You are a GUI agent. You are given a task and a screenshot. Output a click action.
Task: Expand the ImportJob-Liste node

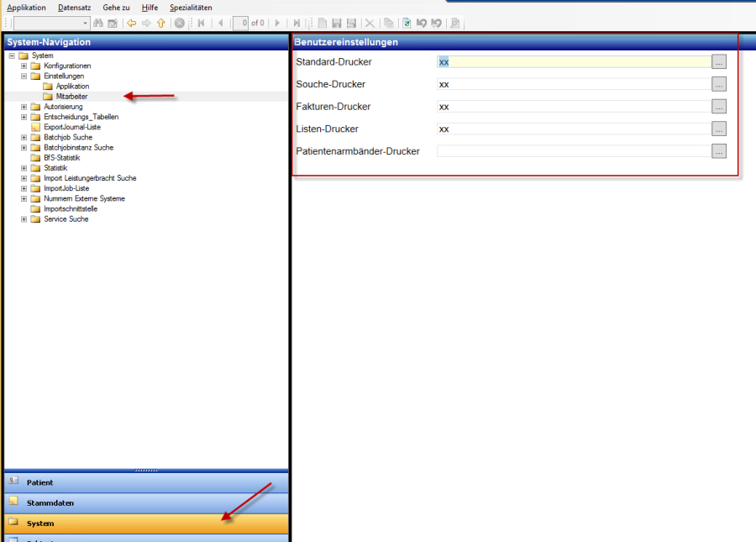tap(24, 188)
